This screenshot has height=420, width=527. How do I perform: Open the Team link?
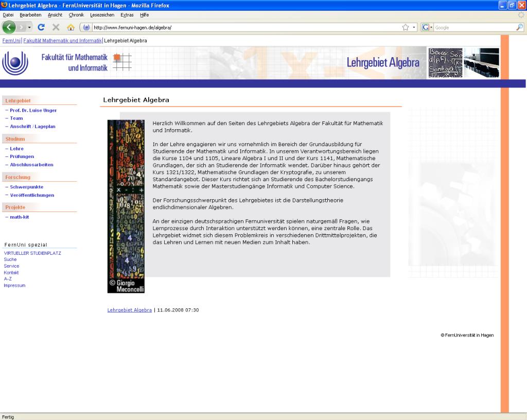16,118
